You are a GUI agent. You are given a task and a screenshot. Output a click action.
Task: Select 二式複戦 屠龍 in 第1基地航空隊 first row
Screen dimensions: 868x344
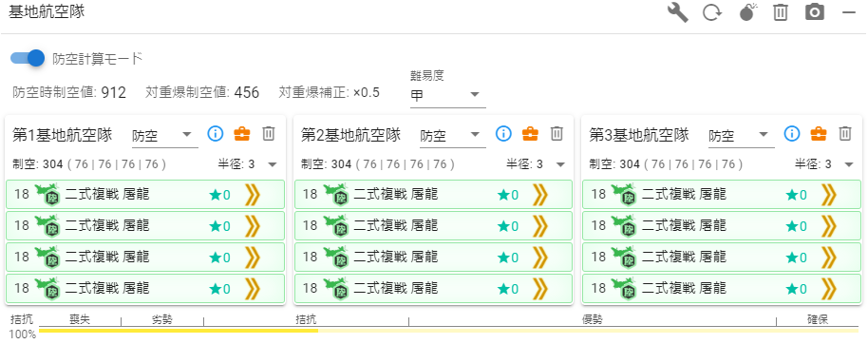(x=107, y=195)
